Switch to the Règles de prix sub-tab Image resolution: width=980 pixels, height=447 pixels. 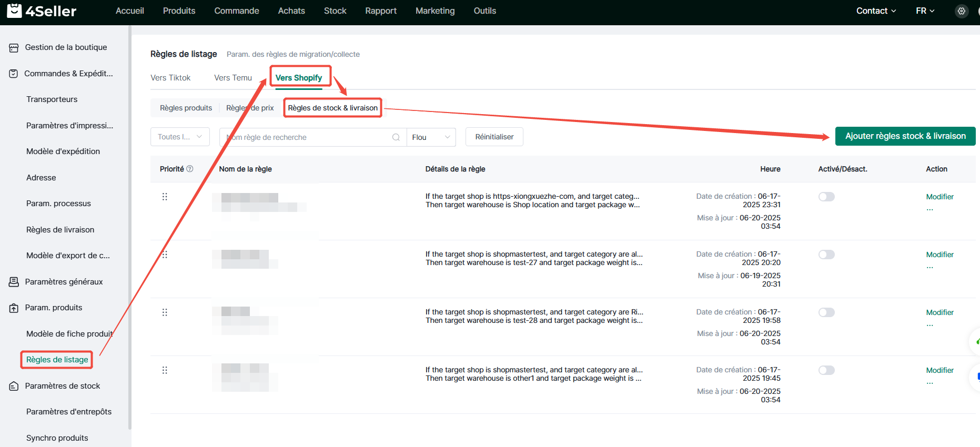250,108
